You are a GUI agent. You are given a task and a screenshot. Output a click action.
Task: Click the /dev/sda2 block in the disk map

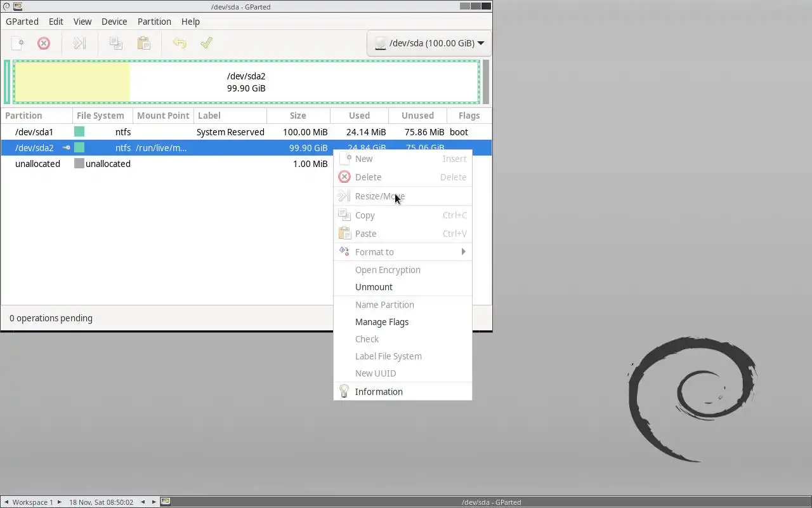[246, 82]
